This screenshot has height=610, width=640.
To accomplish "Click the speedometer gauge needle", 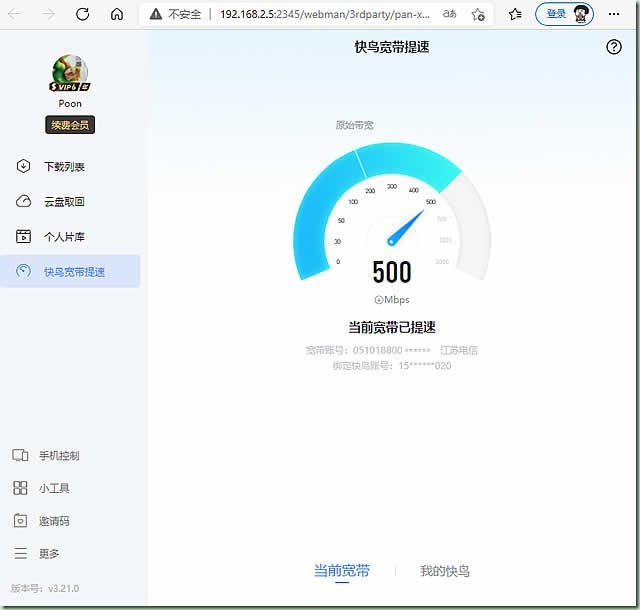I will pyautogui.click(x=405, y=228).
